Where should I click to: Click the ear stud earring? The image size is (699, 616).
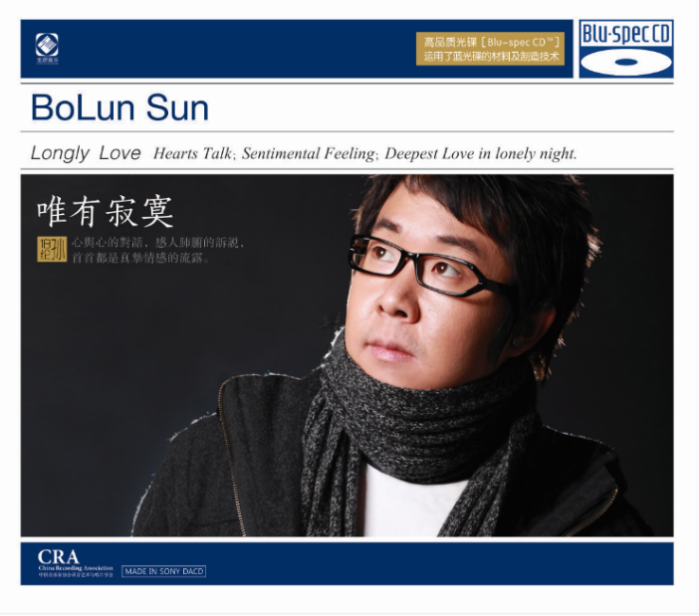pos(516,343)
